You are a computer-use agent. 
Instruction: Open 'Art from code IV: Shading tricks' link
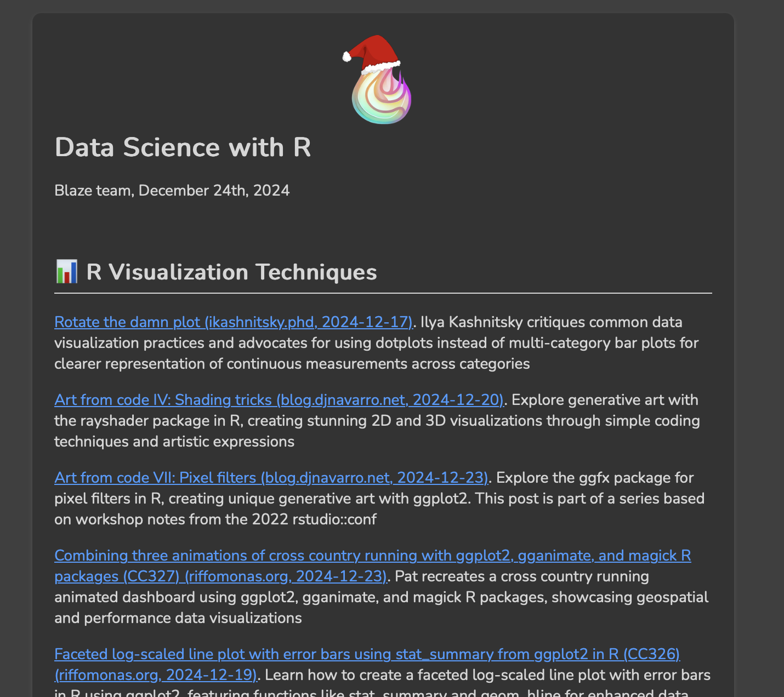tap(279, 400)
